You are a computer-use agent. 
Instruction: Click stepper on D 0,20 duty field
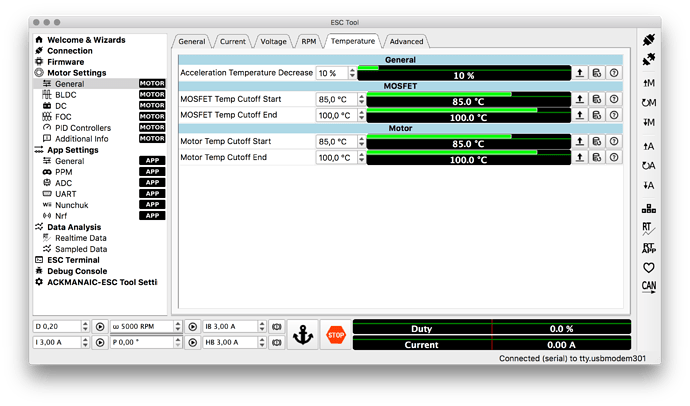85,327
